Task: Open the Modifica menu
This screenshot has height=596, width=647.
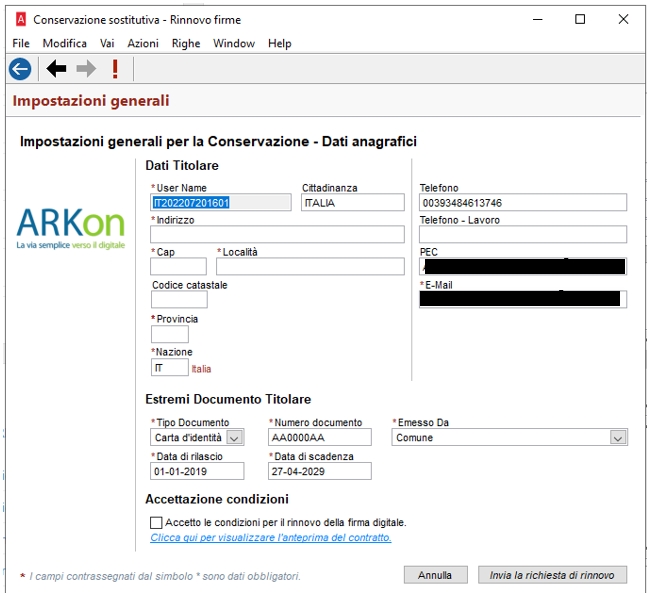Action: click(x=64, y=43)
